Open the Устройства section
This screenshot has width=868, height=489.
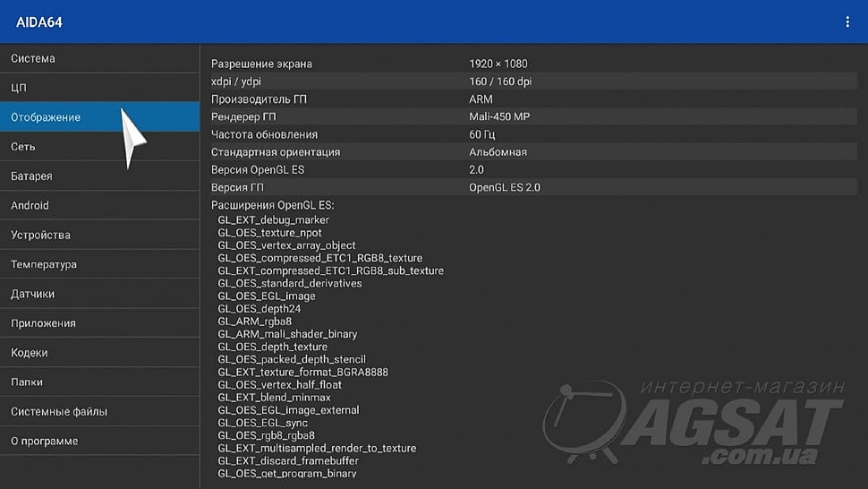pyautogui.click(x=99, y=235)
